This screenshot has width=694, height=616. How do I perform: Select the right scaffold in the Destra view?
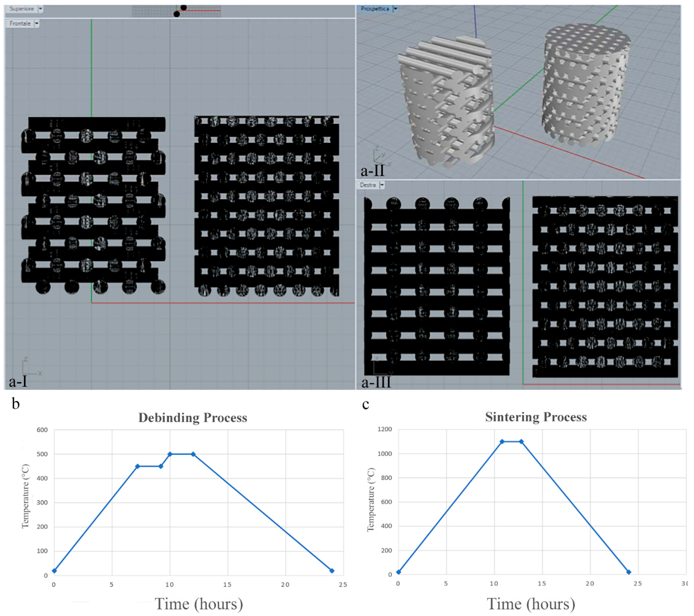[605, 286]
